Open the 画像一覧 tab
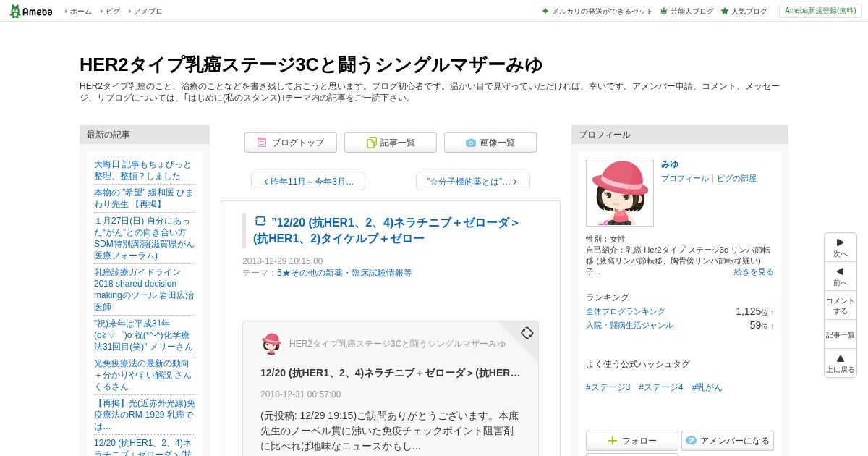This screenshot has width=868, height=456. [490, 143]
